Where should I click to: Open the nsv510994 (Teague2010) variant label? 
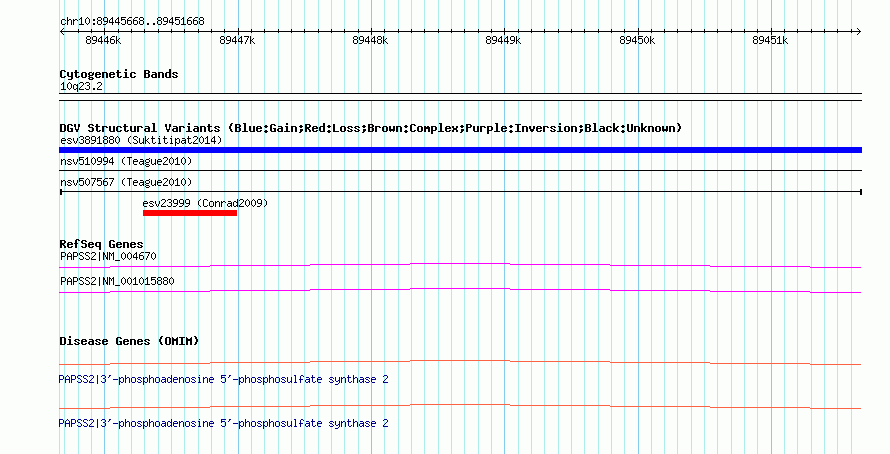pos(126,161)
